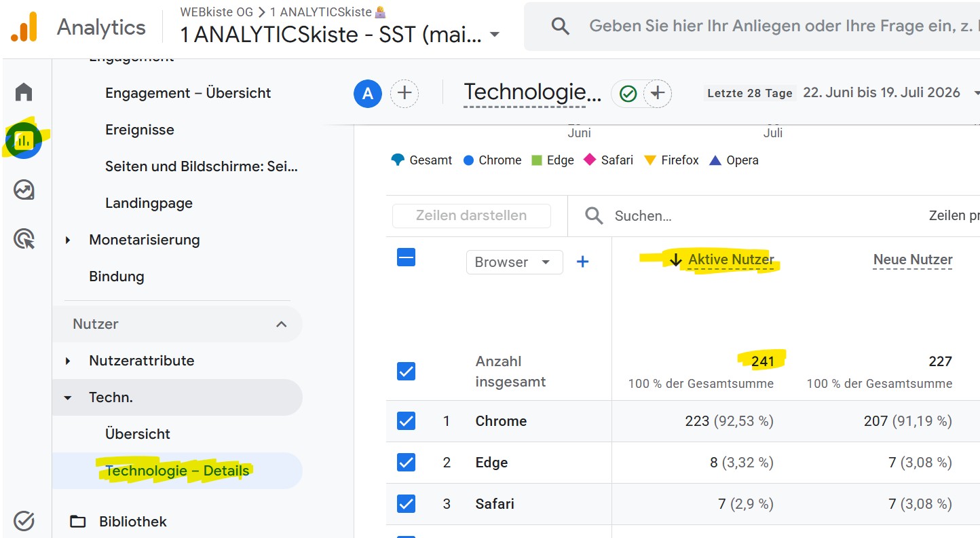Click the Opera blue triangle legend marker
Screen dimensions: 980x538
(715, 160)
